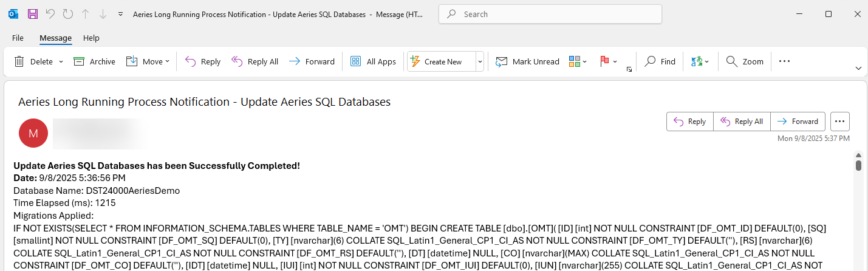This screenshot has height=271, width=868.
Task: Open the Tags dialog launcher icon
Action: (x=629, y=69)
